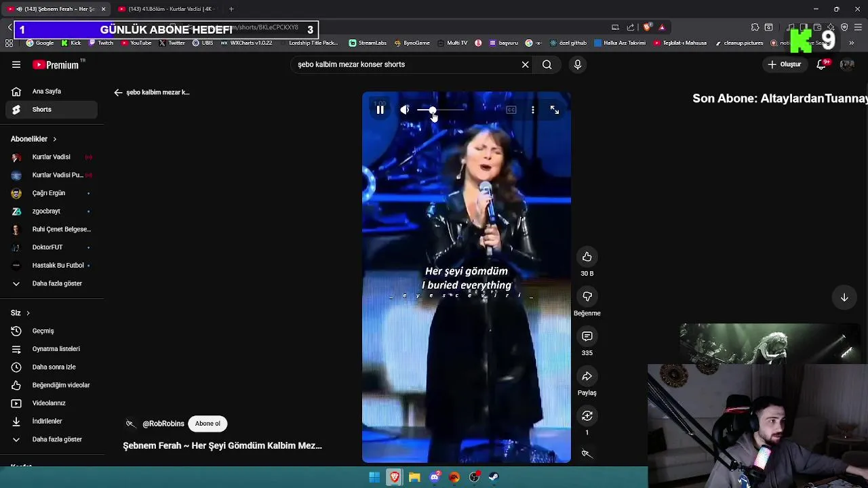Open Oynatma listeleri
The height and width of the screenshot is (488, 868).
[52, 349]
